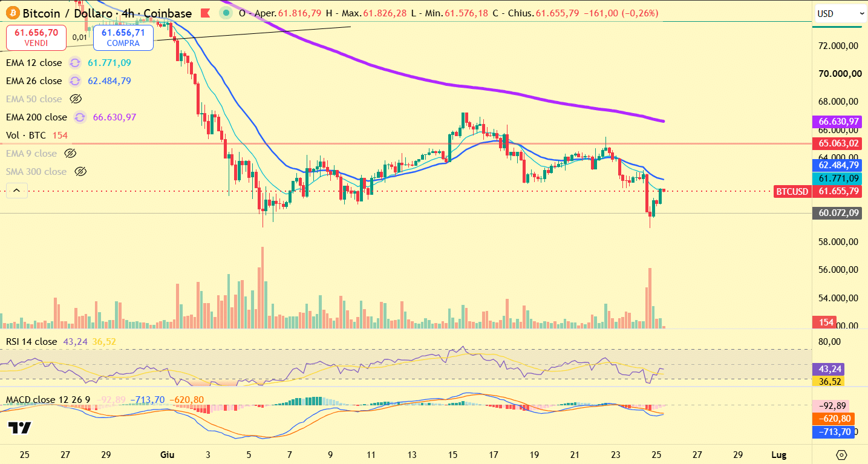The height and width of the screenshot is (464, 868).
Task: Click the −161,00 (−0,26%) change value
Action: (620, 13)
